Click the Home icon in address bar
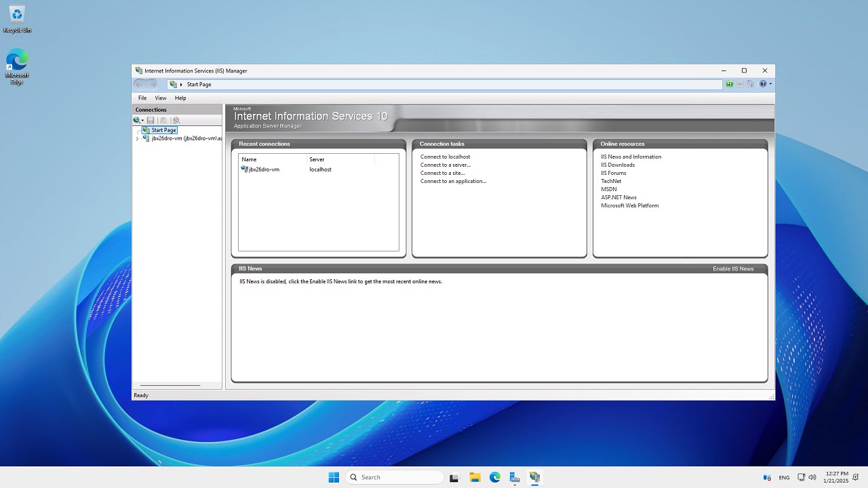The width and height of the screenshot is (868, 488). (751, 84)
